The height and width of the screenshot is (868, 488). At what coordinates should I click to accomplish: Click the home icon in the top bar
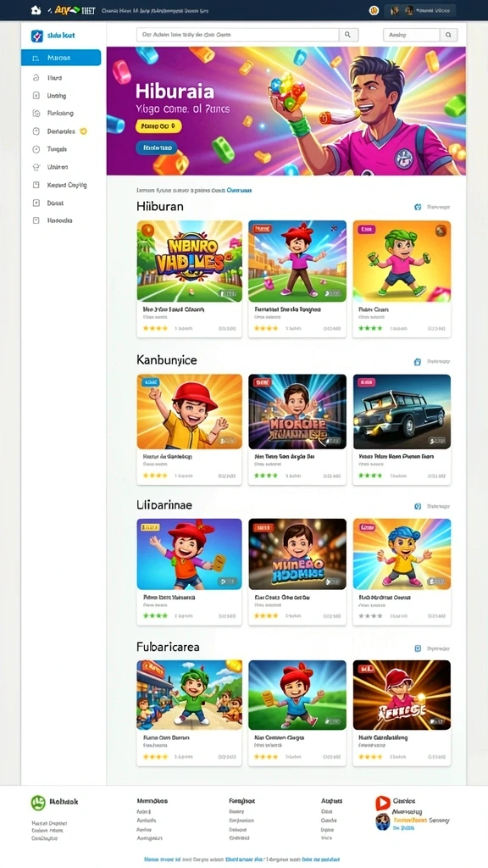pyautogui.click(x=36, y=10)
